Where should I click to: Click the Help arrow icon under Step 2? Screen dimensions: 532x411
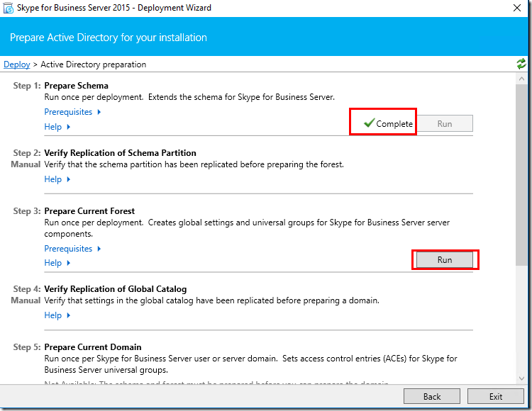click(x=69, y=179)
